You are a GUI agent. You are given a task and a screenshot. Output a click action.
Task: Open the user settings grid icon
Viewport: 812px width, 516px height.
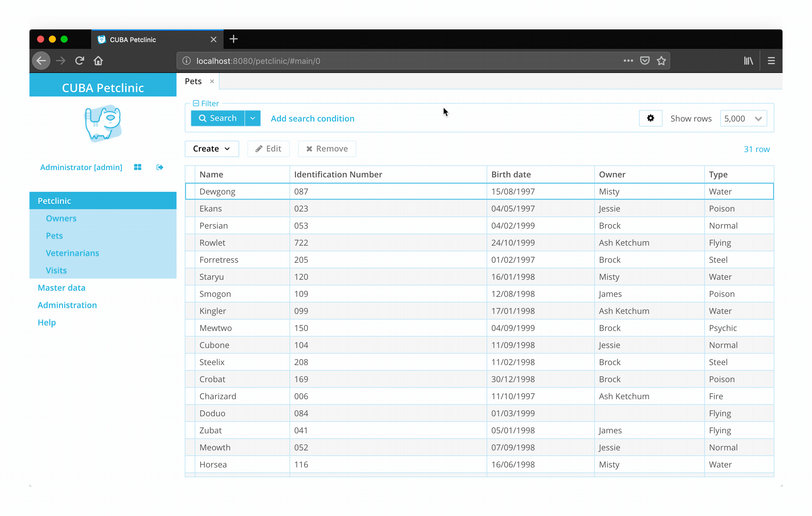tap(138, 167)
